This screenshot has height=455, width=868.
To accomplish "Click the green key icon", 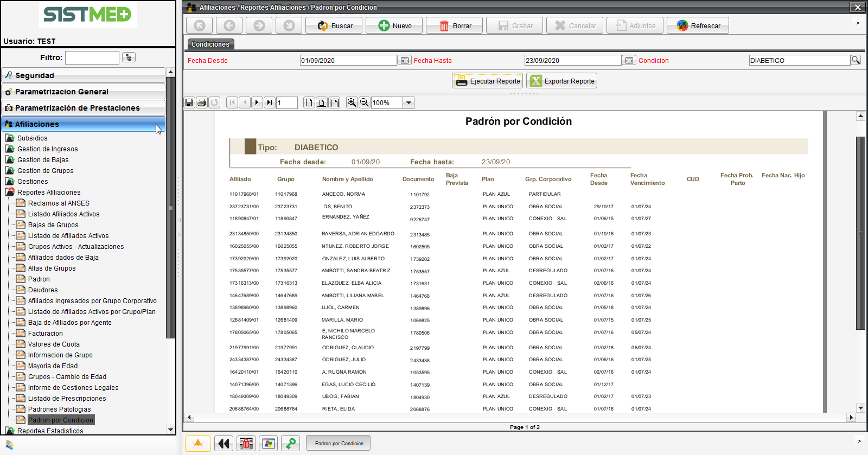I will click(x=291, y=444).
